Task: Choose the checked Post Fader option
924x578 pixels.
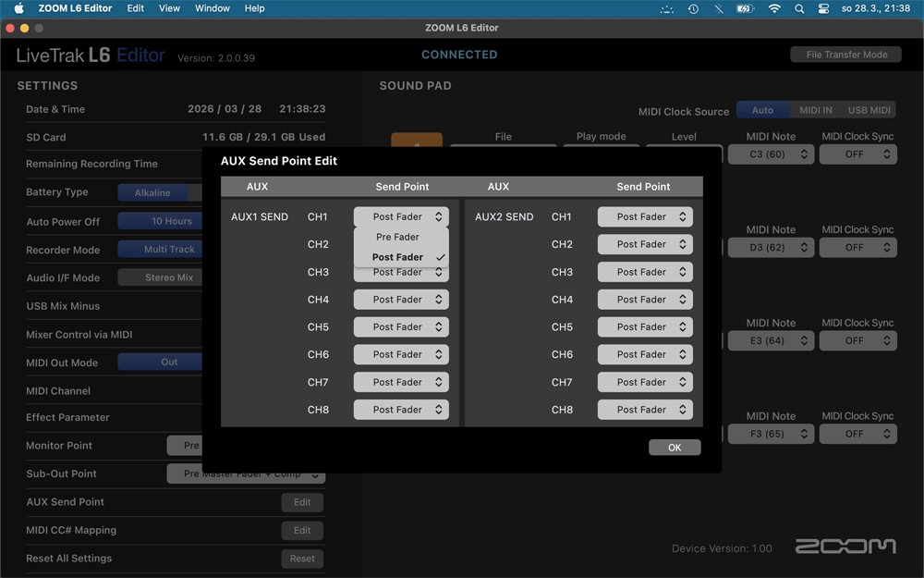Action: point(398,257)
